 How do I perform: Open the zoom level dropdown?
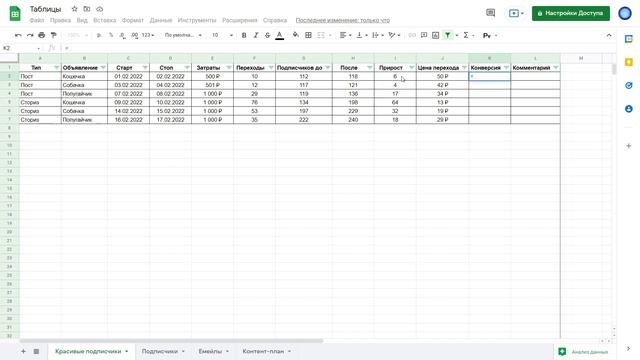click(x=77, y=36)
